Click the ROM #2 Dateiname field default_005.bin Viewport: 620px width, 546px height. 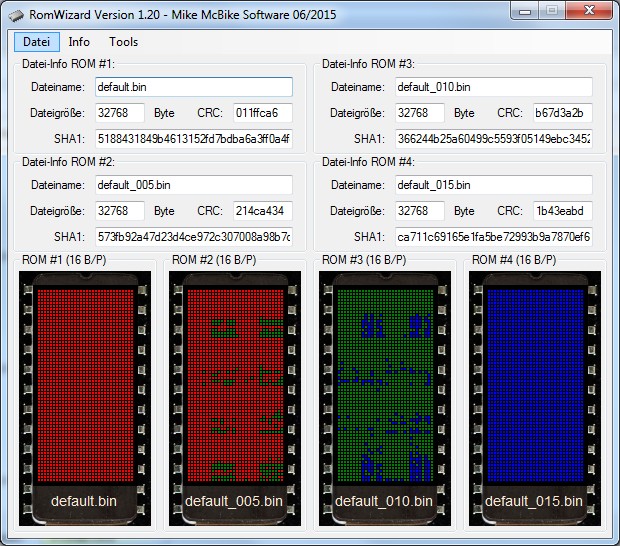click(193, 185)
